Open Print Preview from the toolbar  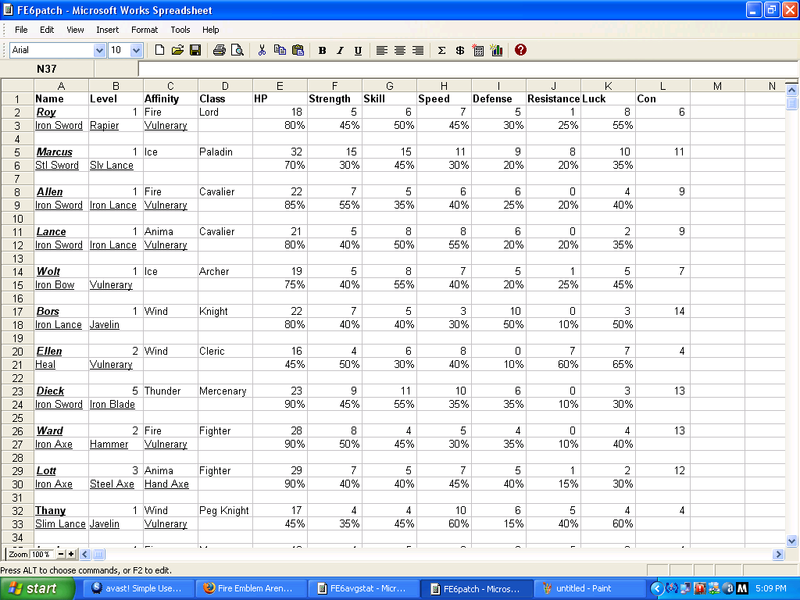pos(237,50)
